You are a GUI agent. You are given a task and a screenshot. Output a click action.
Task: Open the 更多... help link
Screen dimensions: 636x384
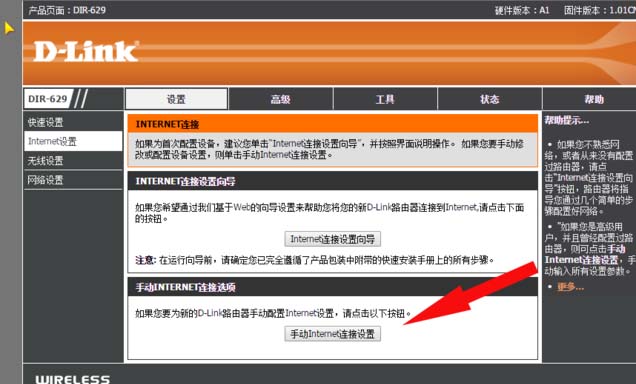(x=570, y=287)
